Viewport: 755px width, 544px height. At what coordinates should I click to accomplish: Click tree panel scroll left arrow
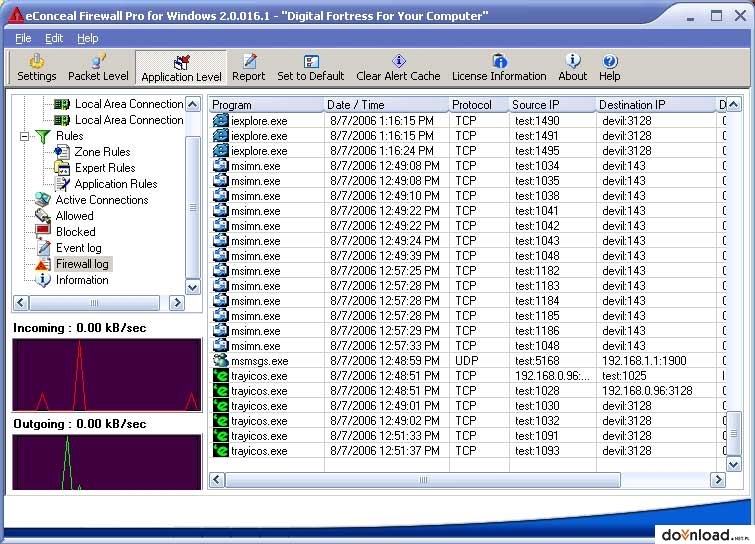(21, 303)
